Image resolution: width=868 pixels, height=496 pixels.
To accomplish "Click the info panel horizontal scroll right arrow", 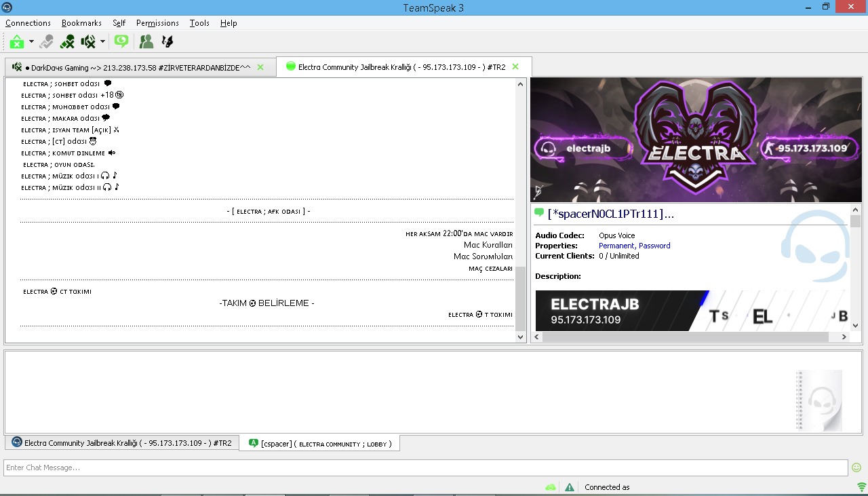I will (x=844, y=337).
